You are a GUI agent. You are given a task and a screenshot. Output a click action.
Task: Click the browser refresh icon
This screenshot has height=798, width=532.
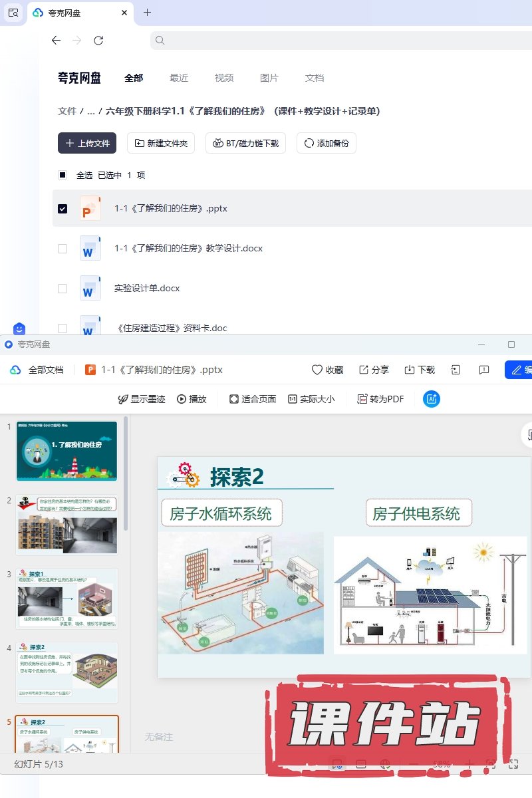pos(98,41)
